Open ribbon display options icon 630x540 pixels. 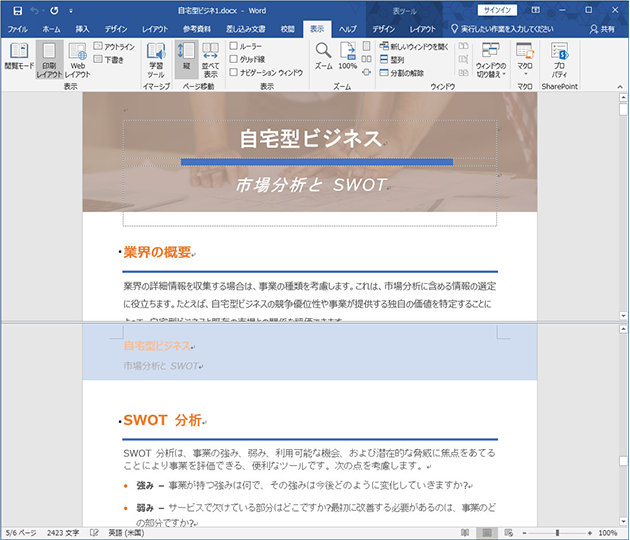(536, 10)
